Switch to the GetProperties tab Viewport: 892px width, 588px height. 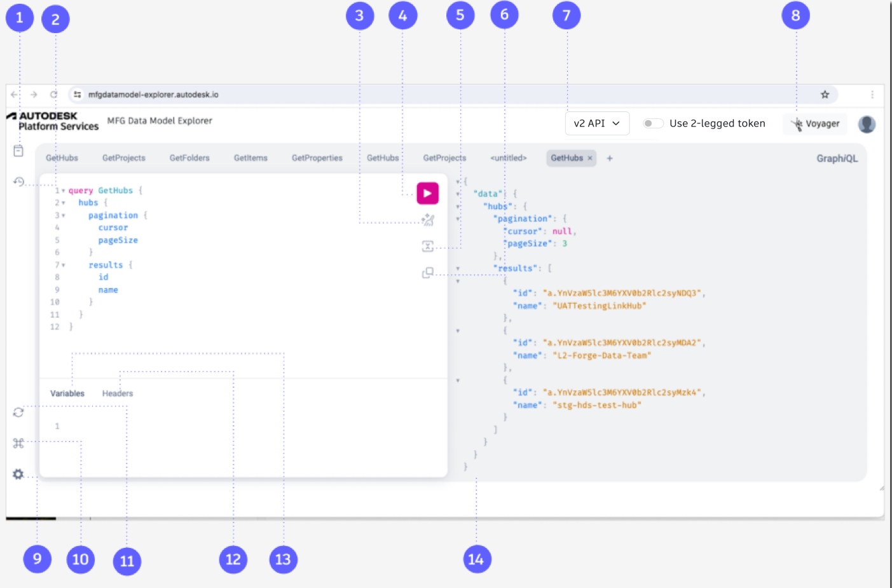click(x=317, y=158)
